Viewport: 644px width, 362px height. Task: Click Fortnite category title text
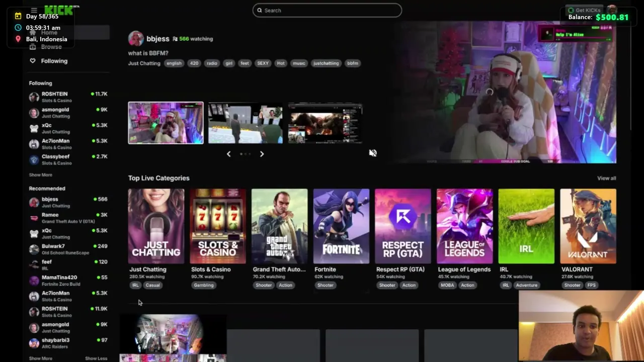tap(325, 269)
